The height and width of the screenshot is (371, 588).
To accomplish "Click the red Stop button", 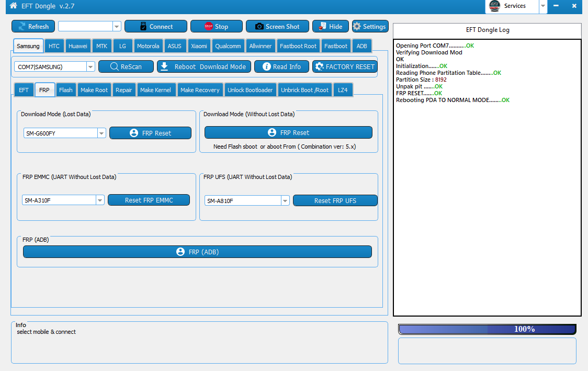I will click(x=217, y=26).
